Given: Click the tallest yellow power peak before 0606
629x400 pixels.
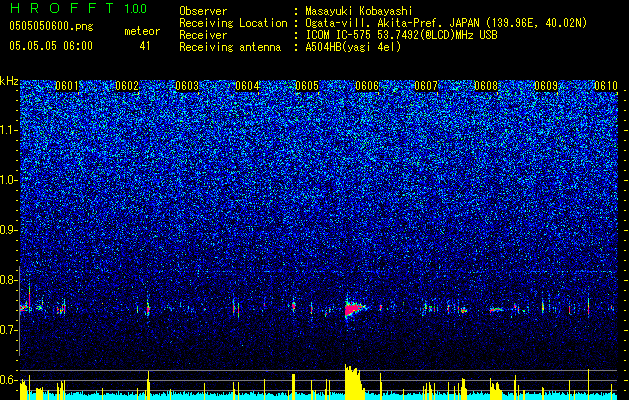Looking at the screenshot, I should [x=353, y=382].
